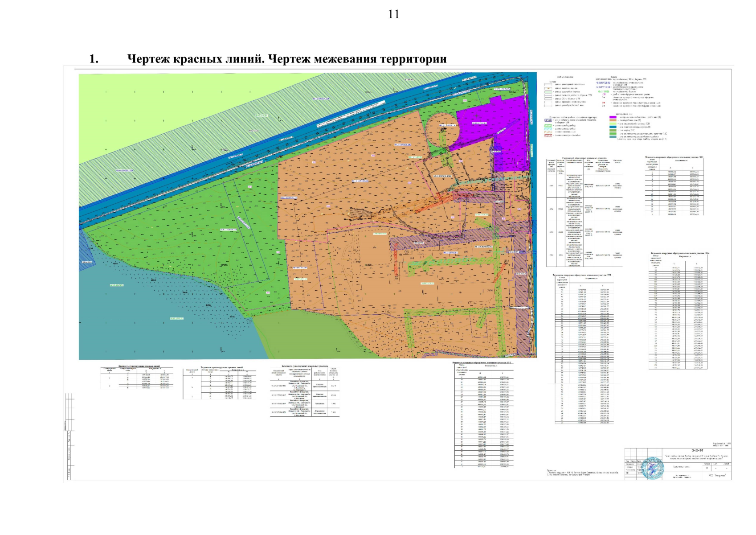The height and width of the screenshot is (535, 756).
Task: Select the teal legend swatch at bottom
Action: click(x=613, y=136)
